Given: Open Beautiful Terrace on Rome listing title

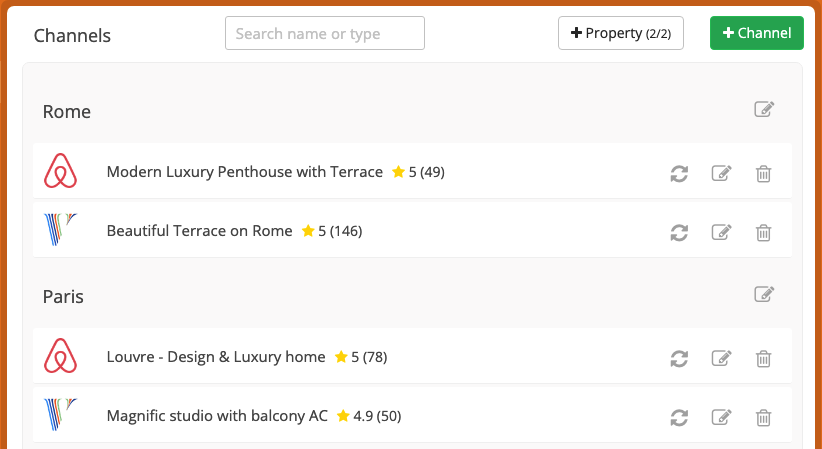Looking at the screenshot, I should (x=199, y=231).
